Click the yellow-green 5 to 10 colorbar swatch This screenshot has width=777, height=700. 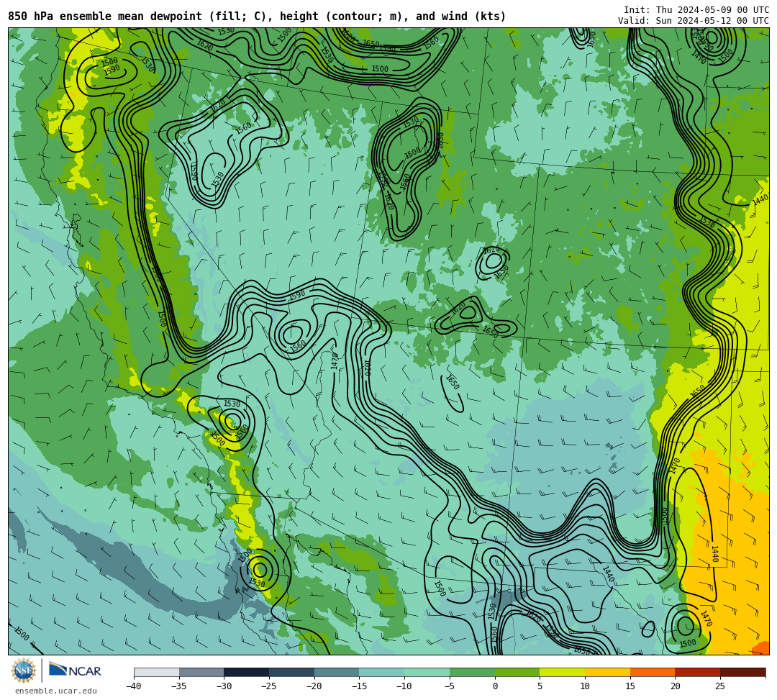coord(563,672)
